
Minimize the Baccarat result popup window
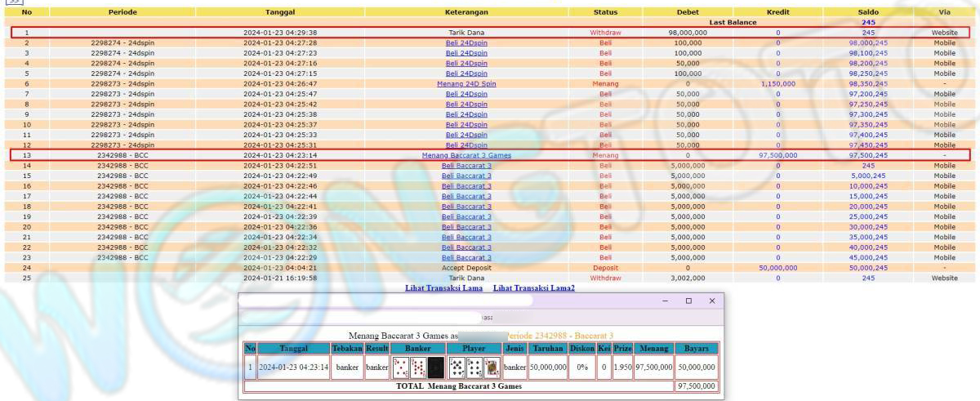point(665,301)
